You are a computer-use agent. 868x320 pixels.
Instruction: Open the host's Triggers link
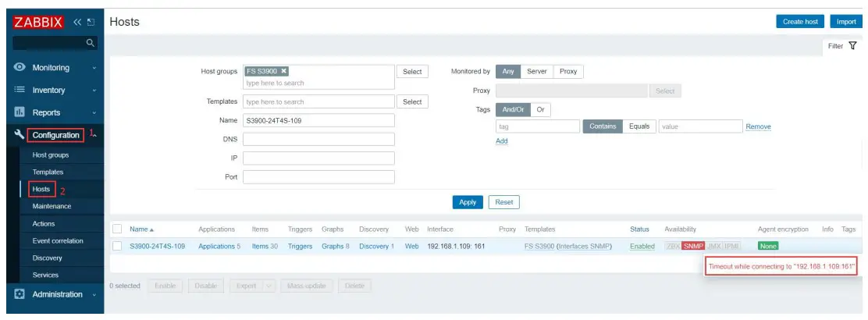[x=300, y=247]
